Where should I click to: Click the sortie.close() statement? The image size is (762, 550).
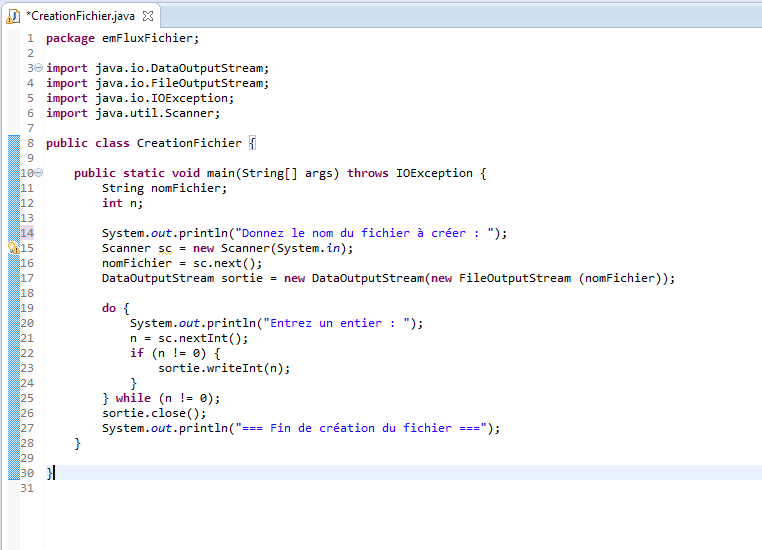[x=154, y=413]
